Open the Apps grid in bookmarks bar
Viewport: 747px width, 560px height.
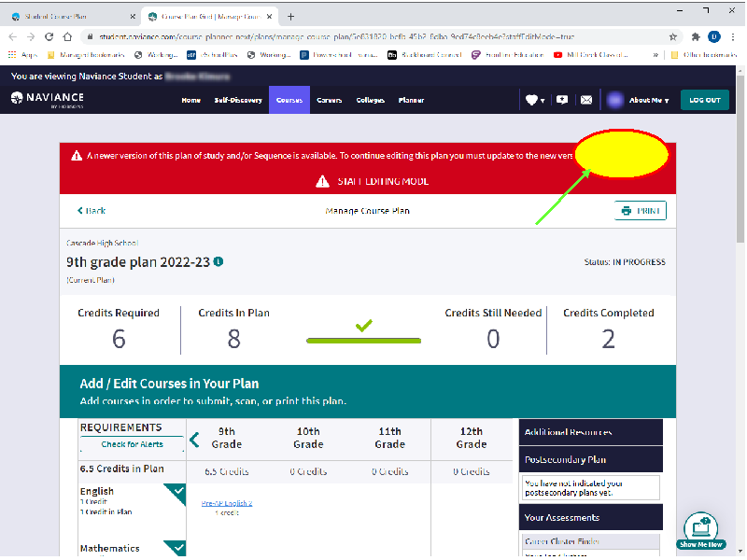click(x=22, y=55)
